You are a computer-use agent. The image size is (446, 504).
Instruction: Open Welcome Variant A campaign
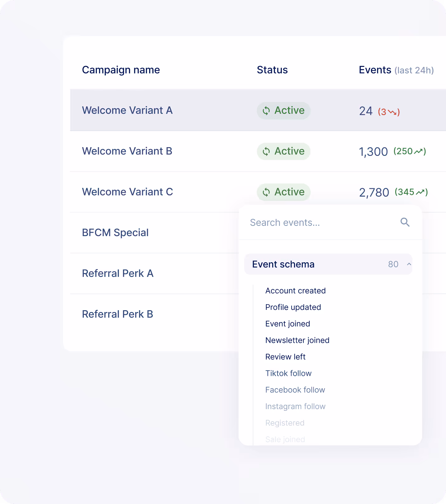[x=127, y=110]
